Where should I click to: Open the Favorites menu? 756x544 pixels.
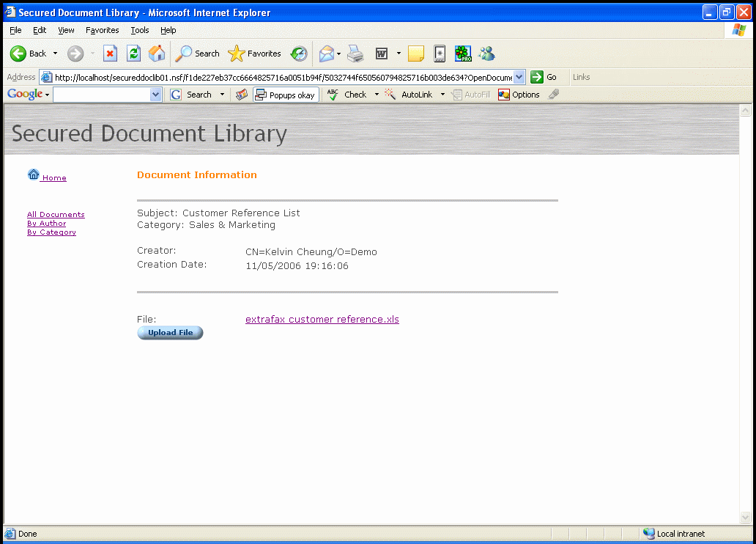click(x=102, y=30)
